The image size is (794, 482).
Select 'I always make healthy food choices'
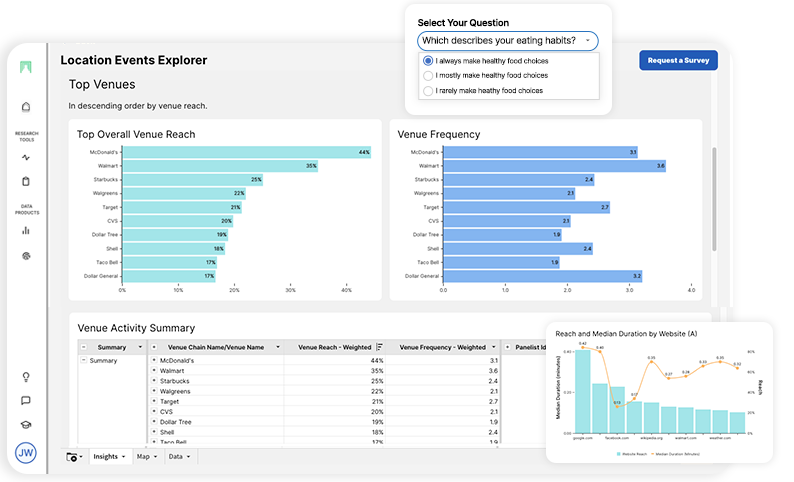pos(428,61)
